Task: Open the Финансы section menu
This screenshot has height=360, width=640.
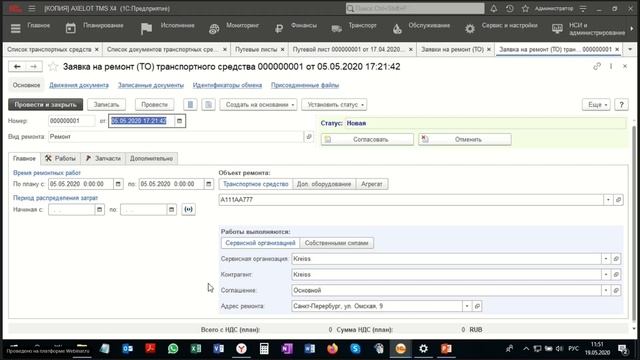Action: point(296,28)
